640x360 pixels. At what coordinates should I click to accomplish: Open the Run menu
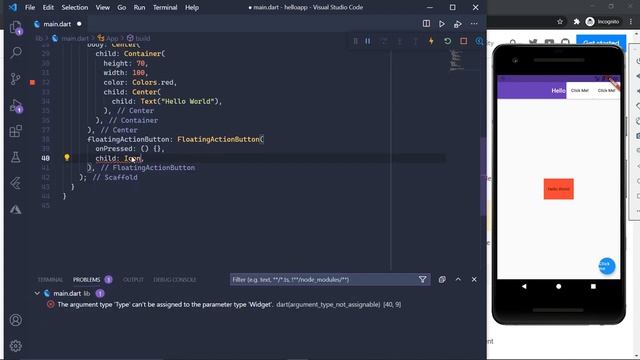click(139, 7)
